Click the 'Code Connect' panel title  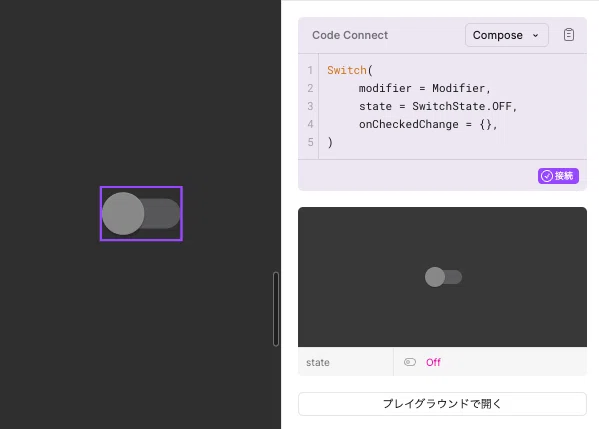pos(350,35)
